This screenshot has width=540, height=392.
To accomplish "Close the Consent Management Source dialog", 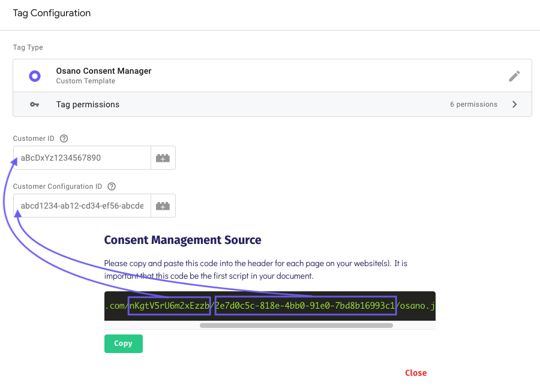I will pos(416,373).
